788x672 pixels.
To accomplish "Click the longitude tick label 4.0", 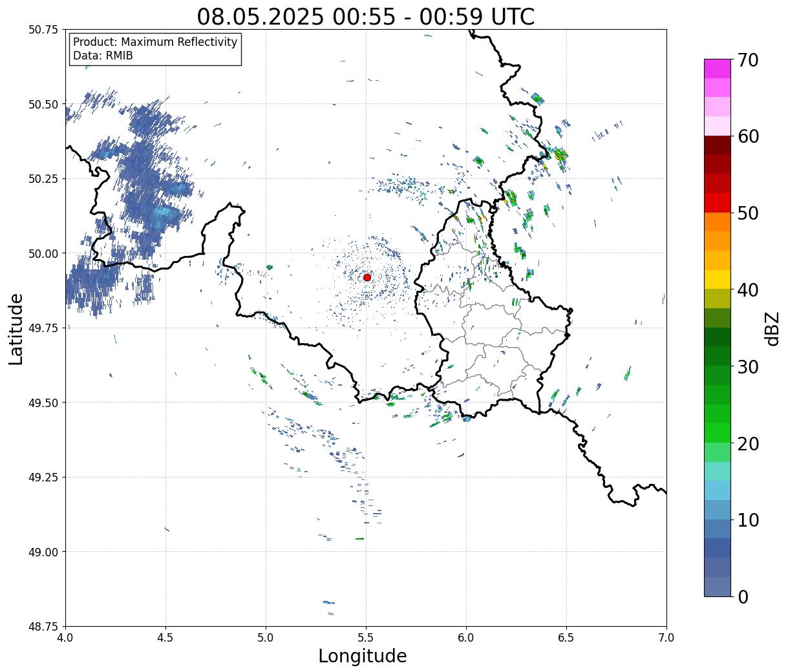I will [65, 638].
